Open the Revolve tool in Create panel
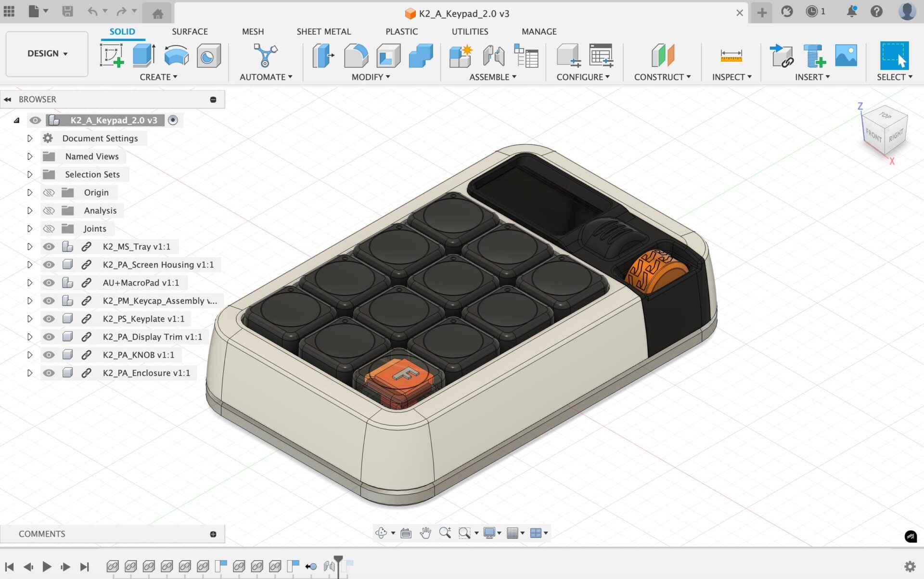Screen dimensions: 924x579 point(176,55)
